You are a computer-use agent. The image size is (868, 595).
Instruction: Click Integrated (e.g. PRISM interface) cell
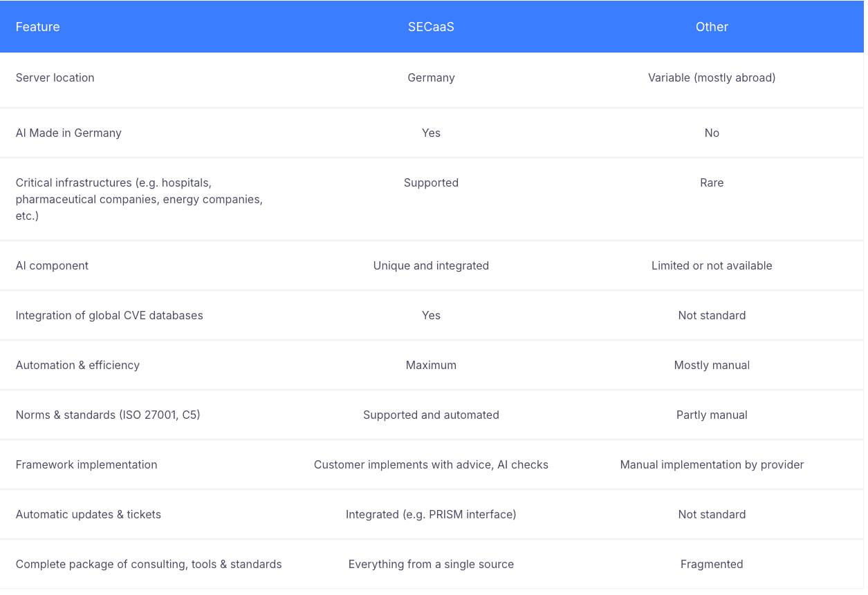tap(431, 514)
